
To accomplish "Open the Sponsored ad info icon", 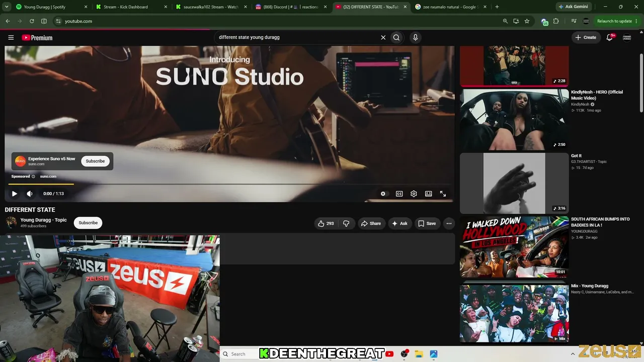I will click(34, 176).
